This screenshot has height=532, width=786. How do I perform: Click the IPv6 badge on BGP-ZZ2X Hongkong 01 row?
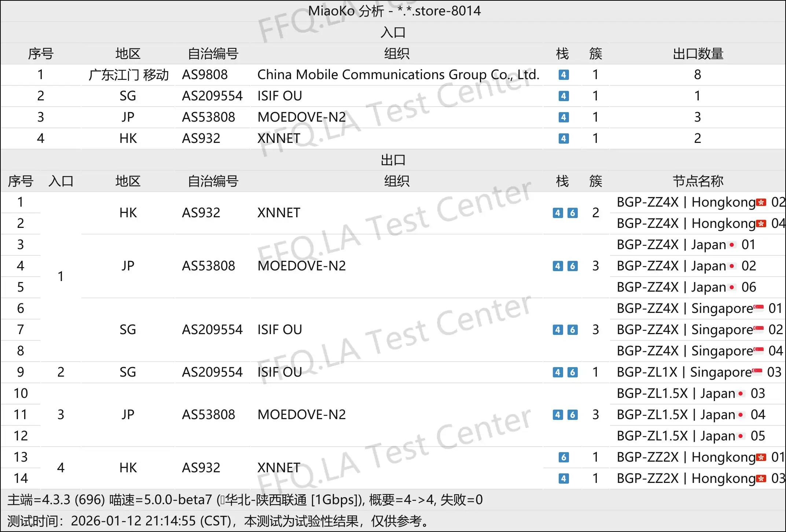tap(563, 457)
